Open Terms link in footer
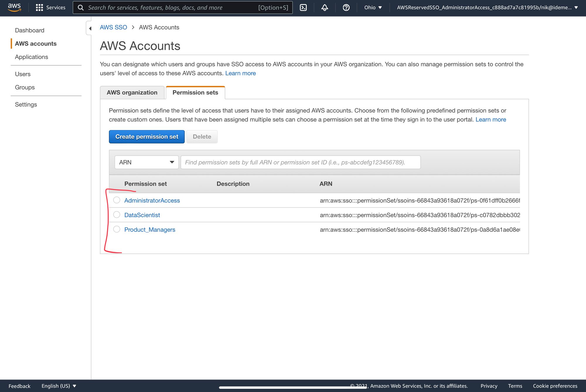The image size is (586, 392). 515,386
